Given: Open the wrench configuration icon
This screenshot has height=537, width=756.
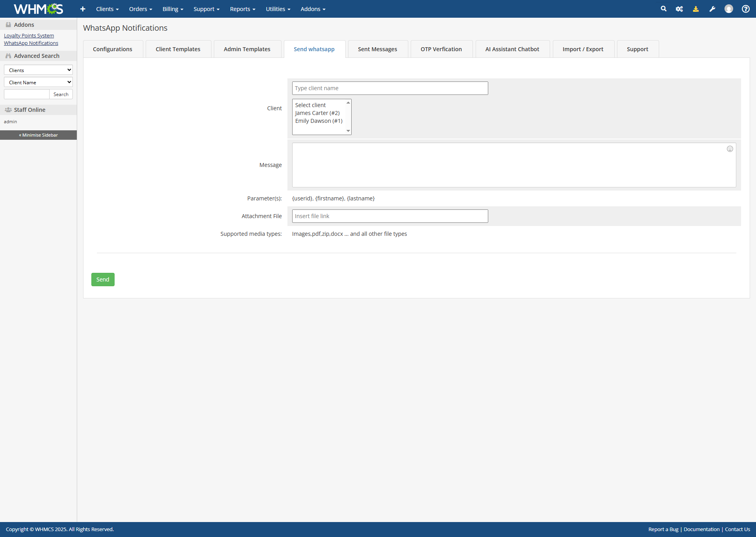Looking at the screenshot, I should [712, 9].
